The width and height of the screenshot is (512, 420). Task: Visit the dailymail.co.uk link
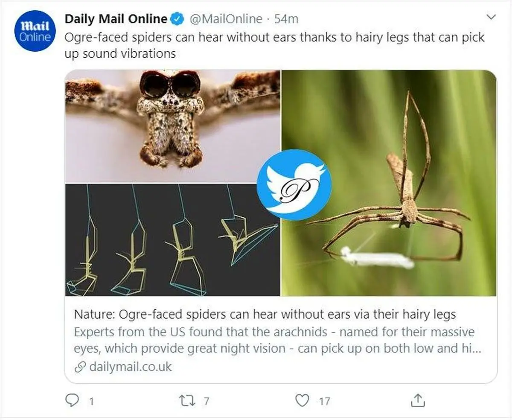pyautogui.click(x=131, y=367)
